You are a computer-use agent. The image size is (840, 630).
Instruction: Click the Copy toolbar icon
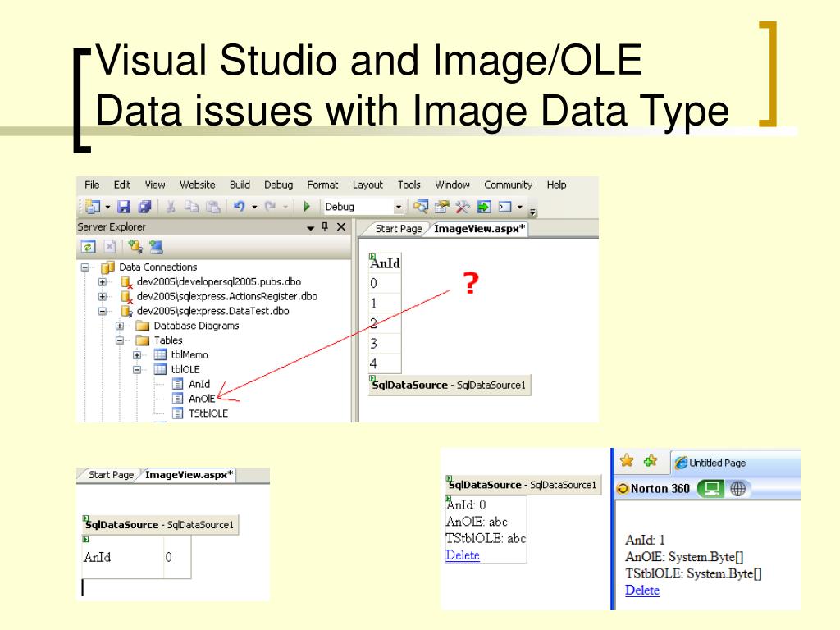(191, 207)
